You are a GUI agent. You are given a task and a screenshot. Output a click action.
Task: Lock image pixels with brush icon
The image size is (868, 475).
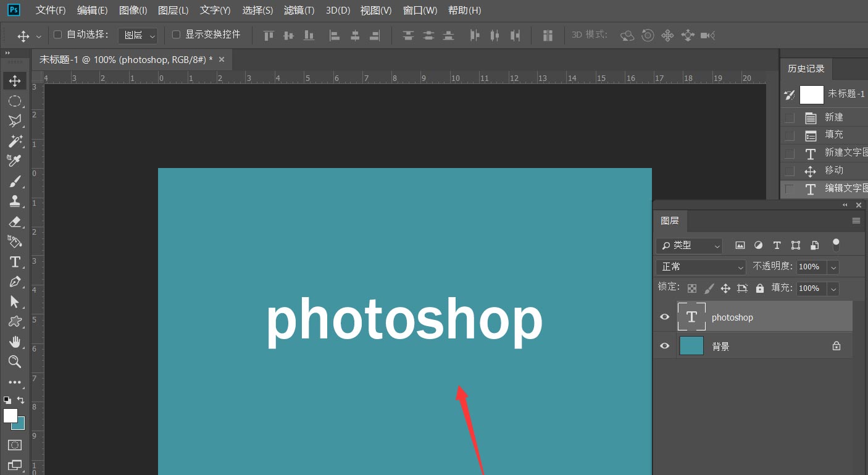coord(709,288)
